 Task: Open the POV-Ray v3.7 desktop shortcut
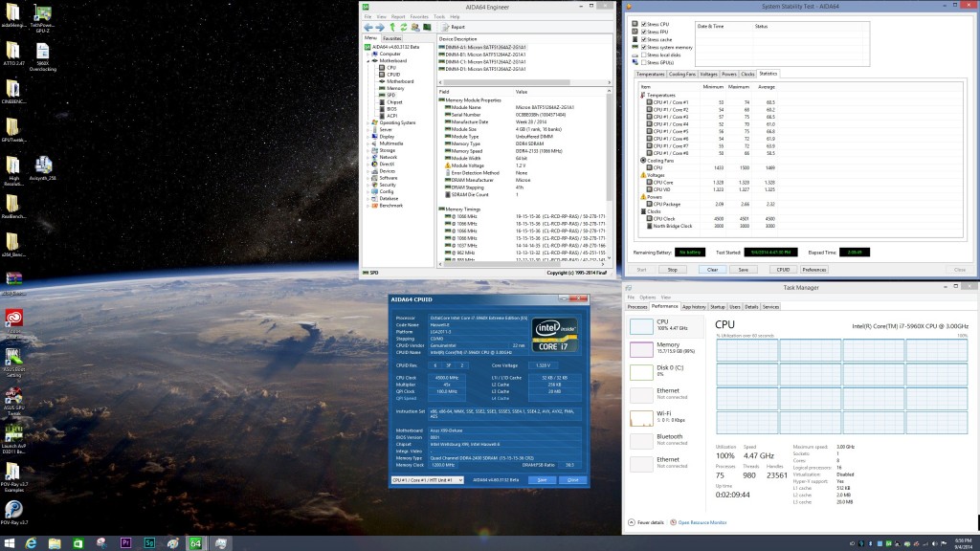pyautogui.click(x=13, y=513)
